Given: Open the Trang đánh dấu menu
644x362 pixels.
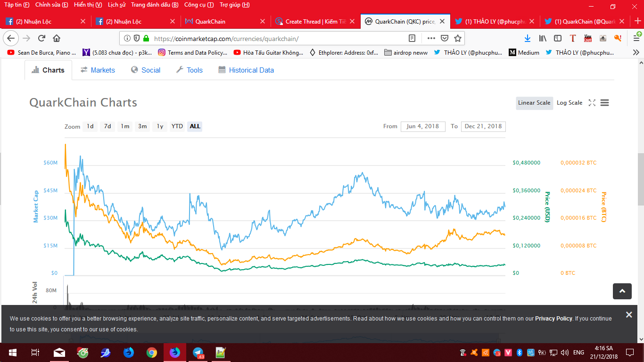Looking at the screenshot, I should pyautogui.click(x=155, y=5).
